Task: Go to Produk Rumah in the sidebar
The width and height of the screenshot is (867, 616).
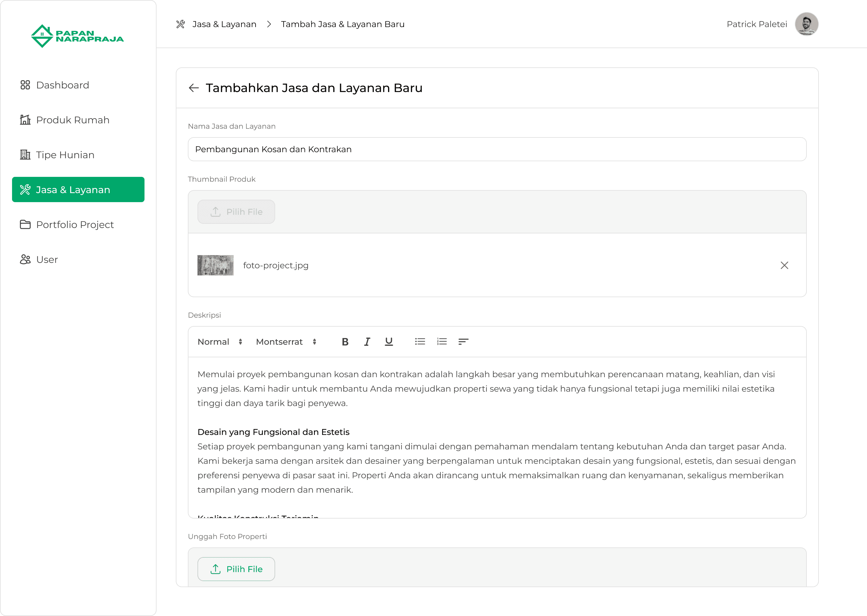Action: coord(73,120)
